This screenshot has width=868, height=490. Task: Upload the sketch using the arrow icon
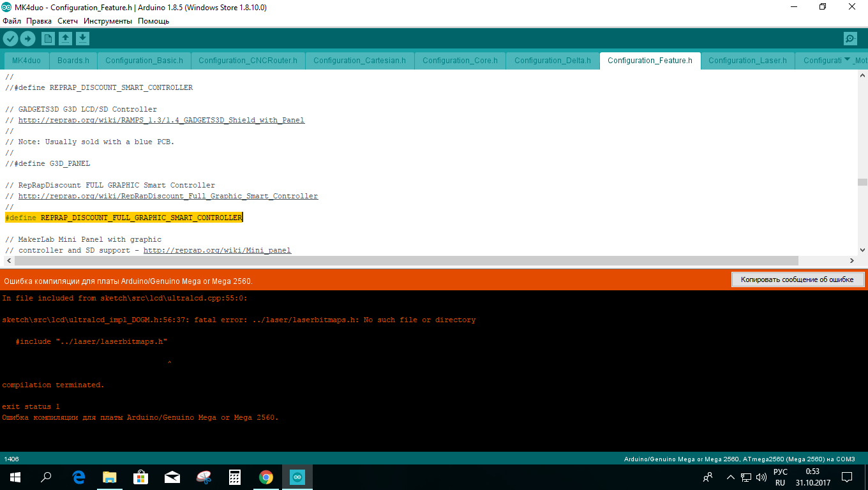[27, 38]
